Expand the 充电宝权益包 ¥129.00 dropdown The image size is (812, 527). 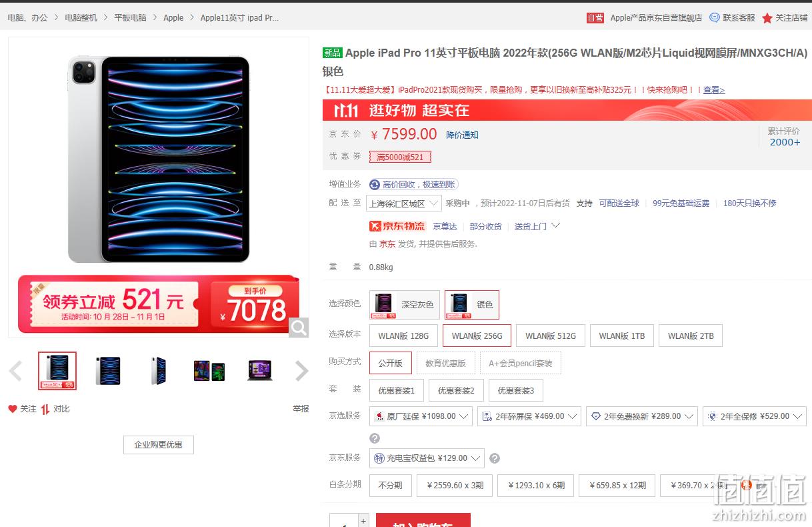point(427,458)
